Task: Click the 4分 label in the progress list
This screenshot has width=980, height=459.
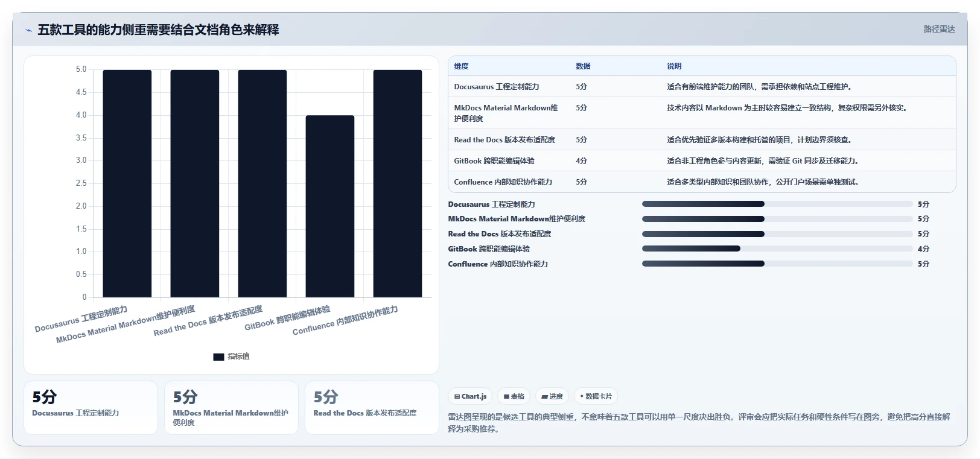Action: [923, 249]
